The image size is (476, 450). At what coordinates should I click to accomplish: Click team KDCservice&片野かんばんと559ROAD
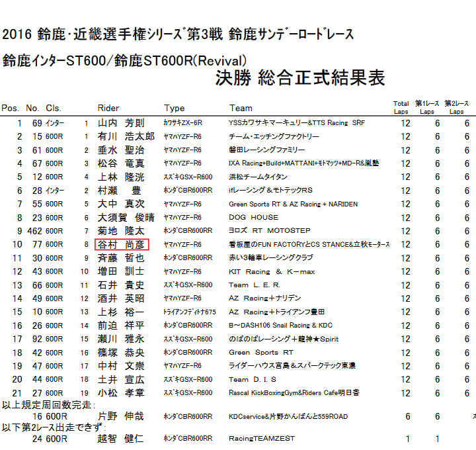[288, 416]
